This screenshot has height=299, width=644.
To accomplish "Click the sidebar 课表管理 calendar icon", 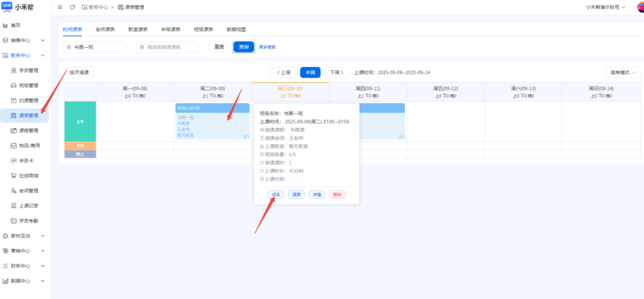I will coord(14,116).
